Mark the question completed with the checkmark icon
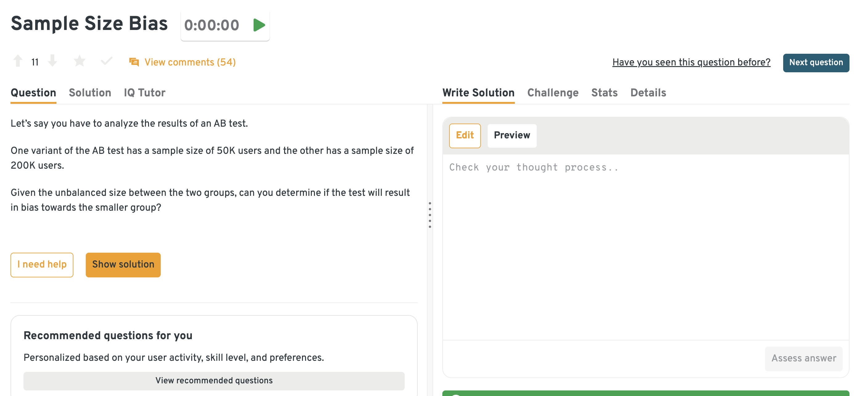The height and width of the screenshot is (396, 868). click(106, 61)
